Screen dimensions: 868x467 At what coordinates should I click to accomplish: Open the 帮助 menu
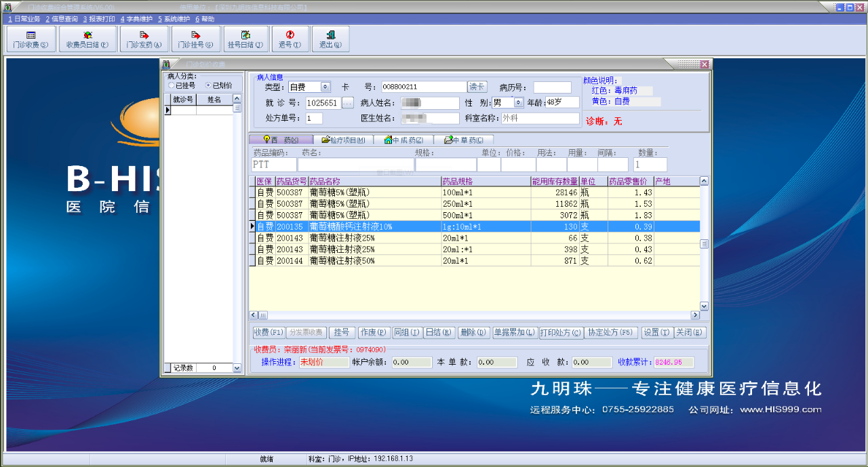coord(205,19)
